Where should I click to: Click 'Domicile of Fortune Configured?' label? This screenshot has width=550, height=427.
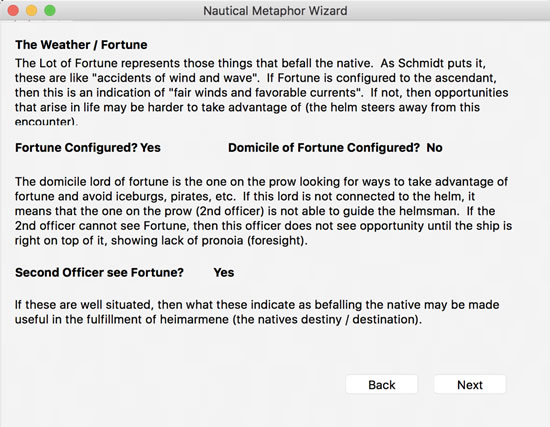(x=324, y=148)
